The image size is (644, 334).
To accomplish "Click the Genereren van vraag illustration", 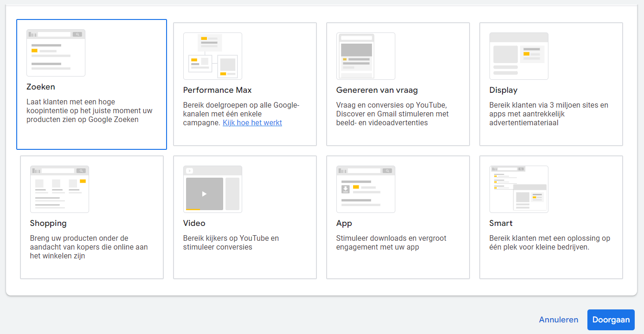I will (366, 56).
